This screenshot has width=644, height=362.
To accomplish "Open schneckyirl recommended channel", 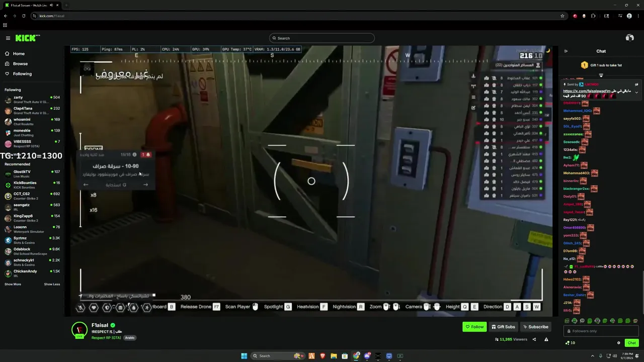I will pos(32,262).
